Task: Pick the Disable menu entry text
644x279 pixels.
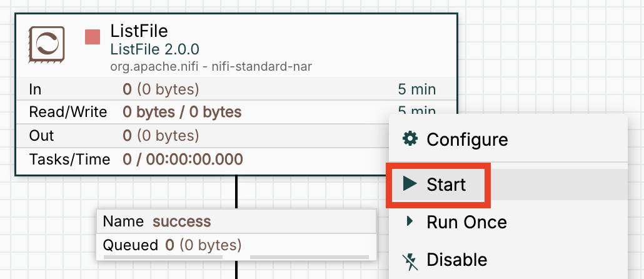Action: coord(456,260)
